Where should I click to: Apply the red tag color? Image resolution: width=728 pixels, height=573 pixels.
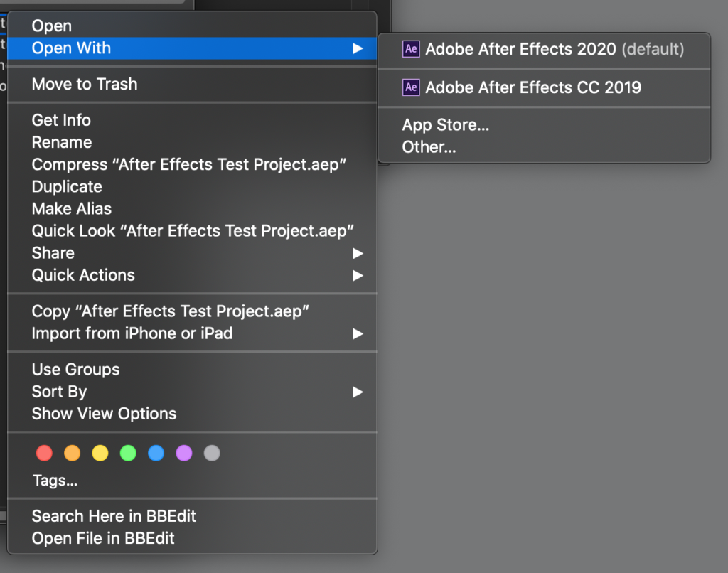[x=44, y=453]
